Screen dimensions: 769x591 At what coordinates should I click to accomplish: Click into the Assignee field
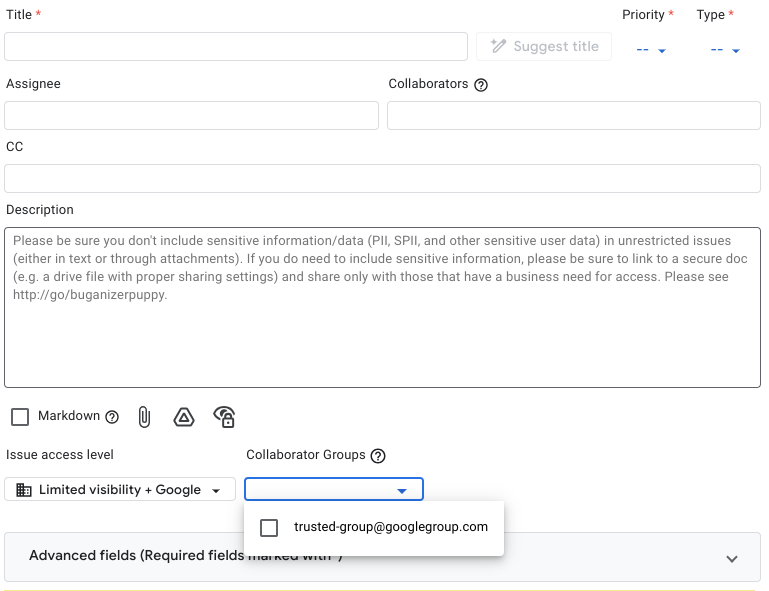[192, 116]
